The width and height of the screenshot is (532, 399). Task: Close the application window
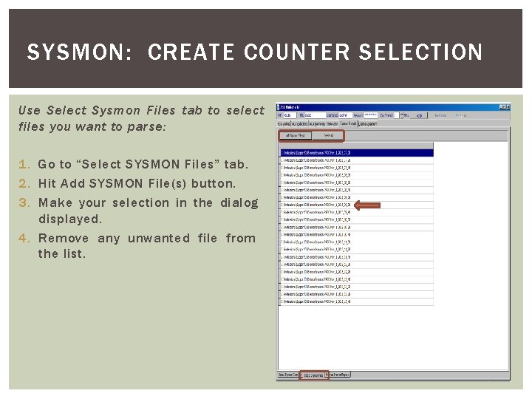click(x=508, y=107)
